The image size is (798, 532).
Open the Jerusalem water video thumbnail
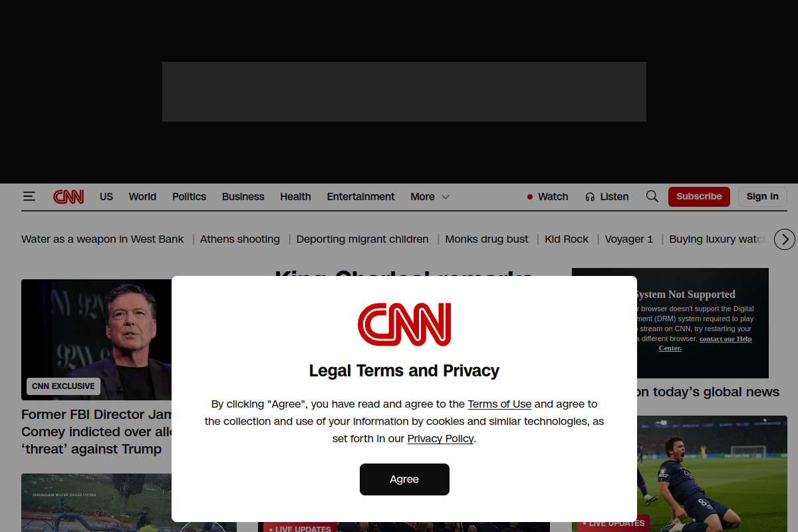[96, 503]
